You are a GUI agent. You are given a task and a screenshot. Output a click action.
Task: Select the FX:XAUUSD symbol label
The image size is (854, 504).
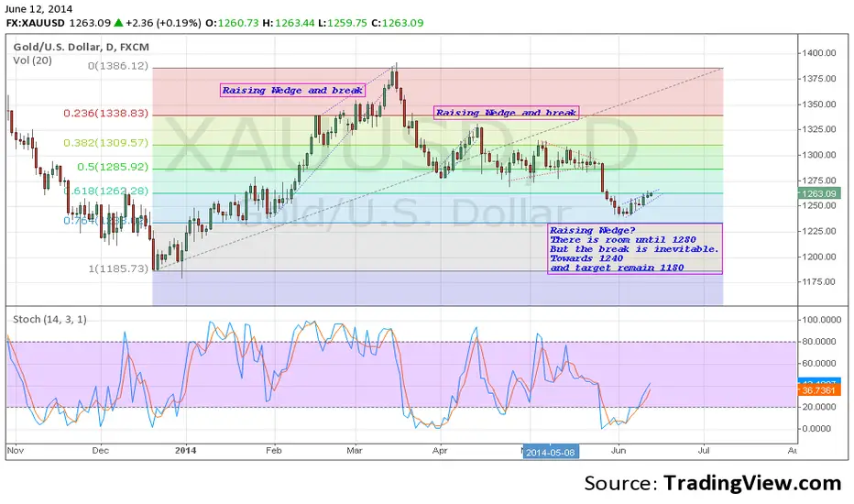pos(36,23)
